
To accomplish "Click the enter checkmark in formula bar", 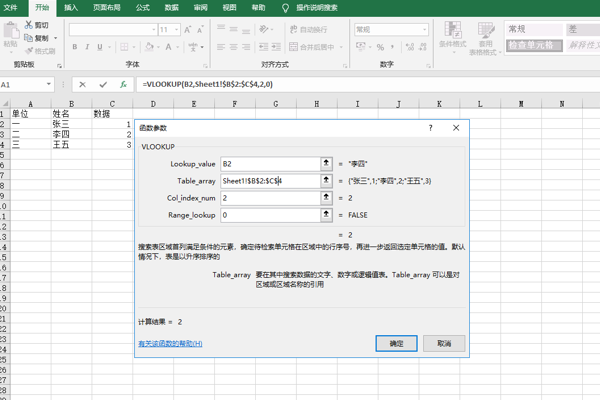I will tap(102, 85).
